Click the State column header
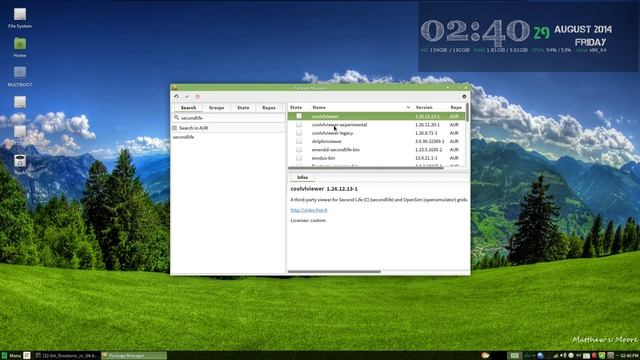The width and height of the screenshot is (640, 360). [x=296, y=107]
